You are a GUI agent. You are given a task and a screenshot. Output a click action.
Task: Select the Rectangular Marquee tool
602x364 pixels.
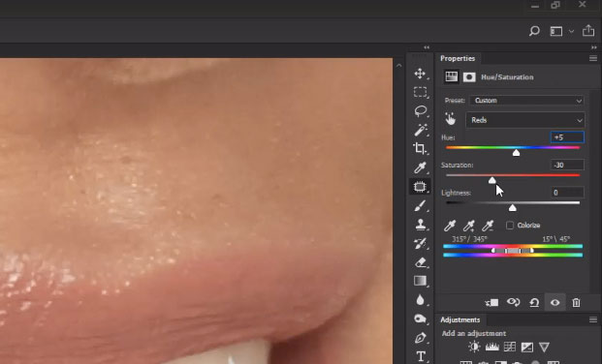420,92
